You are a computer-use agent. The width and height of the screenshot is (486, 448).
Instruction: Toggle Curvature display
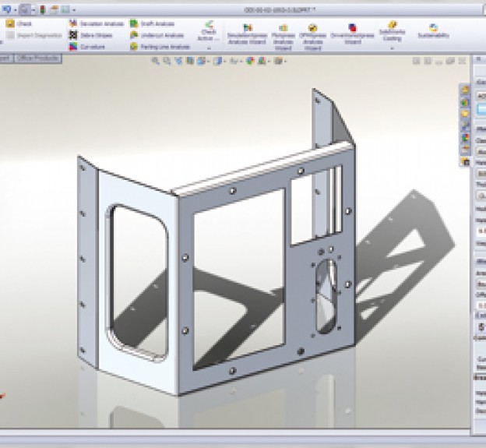(92, 47)
